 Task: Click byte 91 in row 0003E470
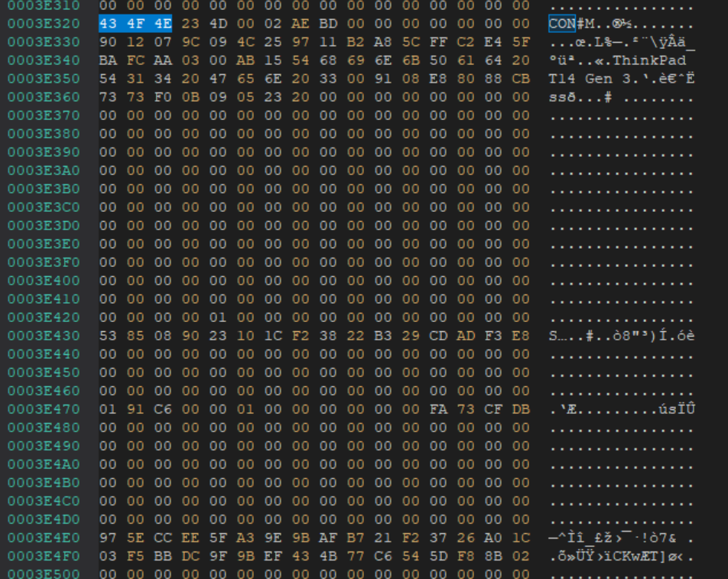pos(135,409)
